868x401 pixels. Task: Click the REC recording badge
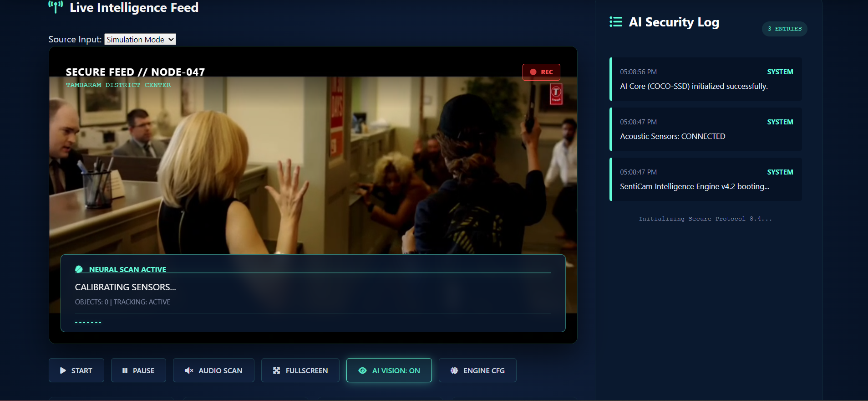tap(541, 72)
